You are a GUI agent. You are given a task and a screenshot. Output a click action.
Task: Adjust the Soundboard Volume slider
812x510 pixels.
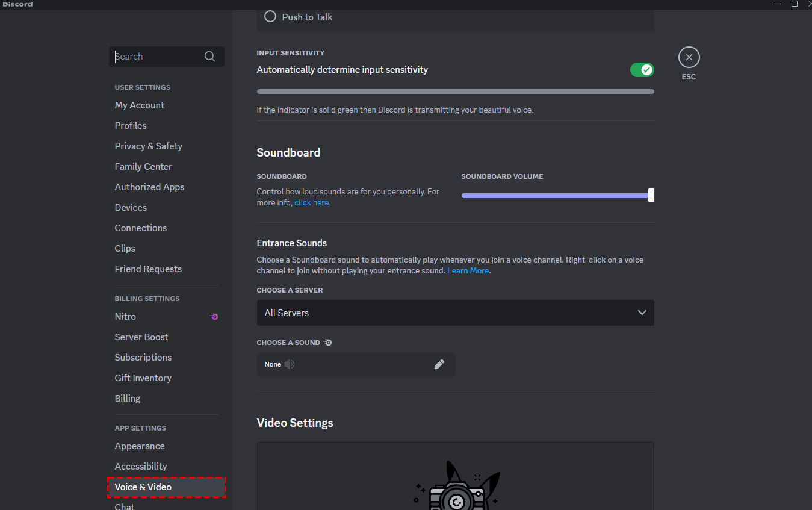(650, 195)
